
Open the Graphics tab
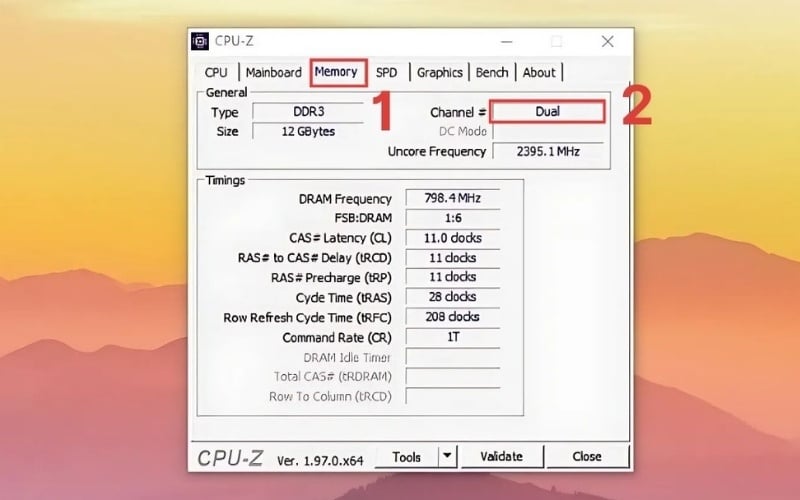pyautogui.click(x=439, y=72)
